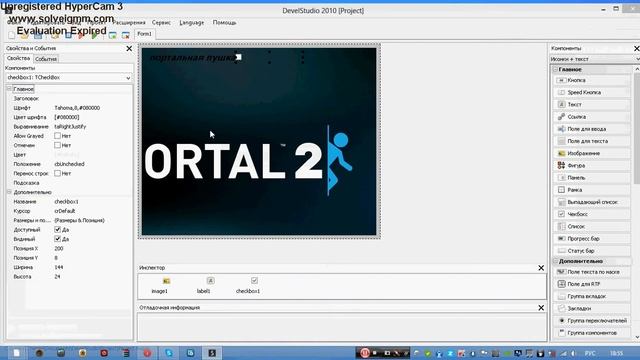This screenshot has width=640, height=360.
Task: Open Skype from the taskbar
Action: coord(169,353)
